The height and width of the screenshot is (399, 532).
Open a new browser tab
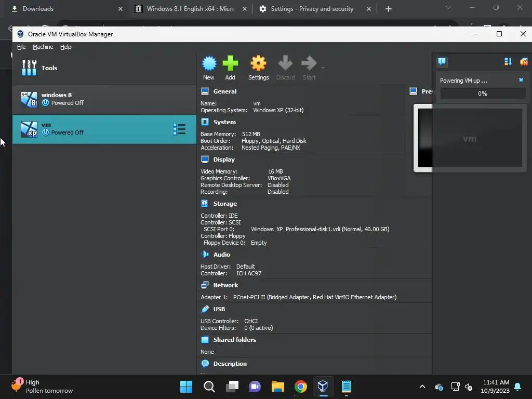389,9
